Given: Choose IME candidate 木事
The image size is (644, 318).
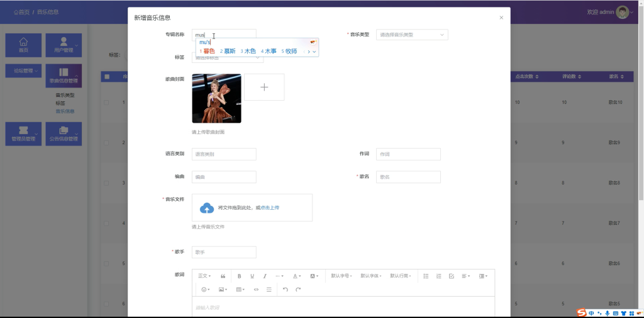Looking at the screenshot, I should point(269,51).
